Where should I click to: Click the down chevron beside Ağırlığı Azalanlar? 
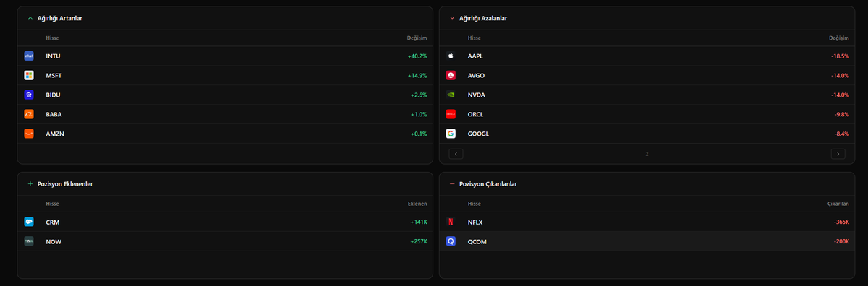pyautogui.click(x=452, y=18)
